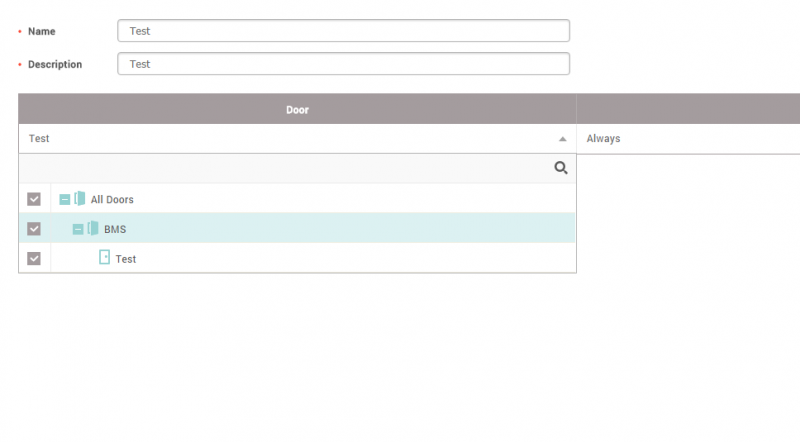Open the Always schedule dropdown
The image size is (800, 442).
(x=690, y=139)
